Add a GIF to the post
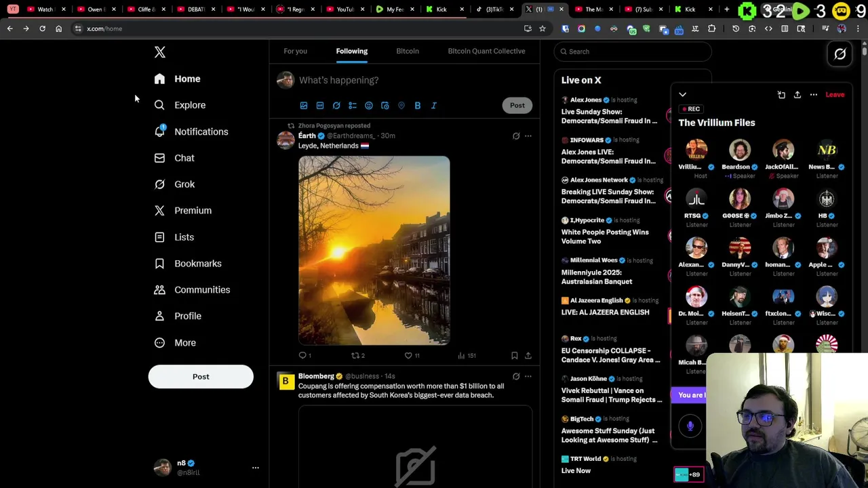 [320, 106]
